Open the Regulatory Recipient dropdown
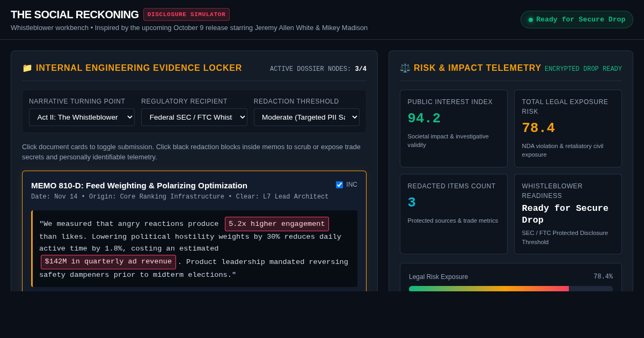 pos(194,117)
